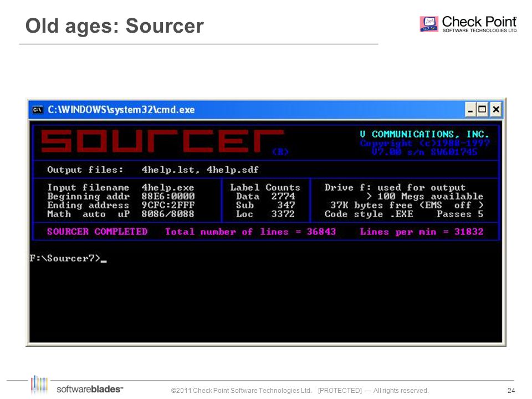This screenshot has width=532, height=399.
Task: Click the red SOURCER banner logo
Action: tap(162, 141)
